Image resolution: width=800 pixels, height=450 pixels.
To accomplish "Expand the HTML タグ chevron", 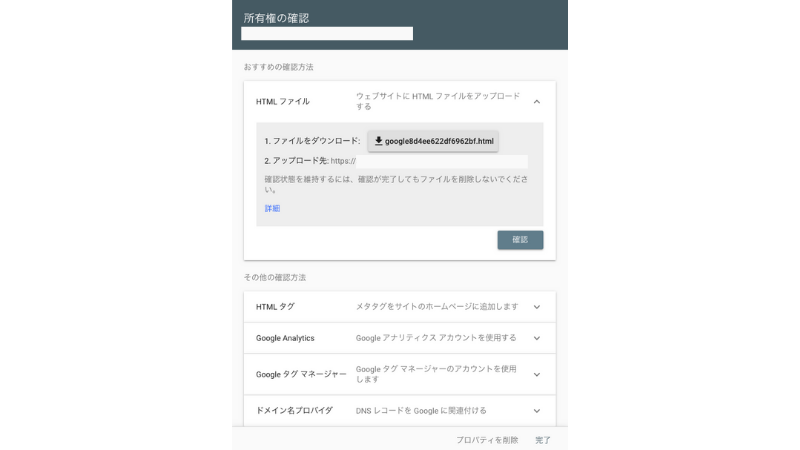I will (536, 307).
